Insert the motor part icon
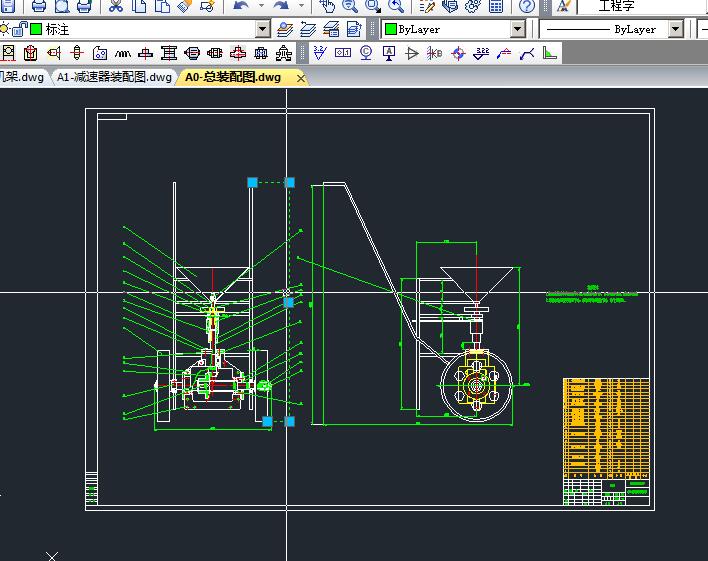Viewport: 708px width, 561px height. tap(192, 53)
